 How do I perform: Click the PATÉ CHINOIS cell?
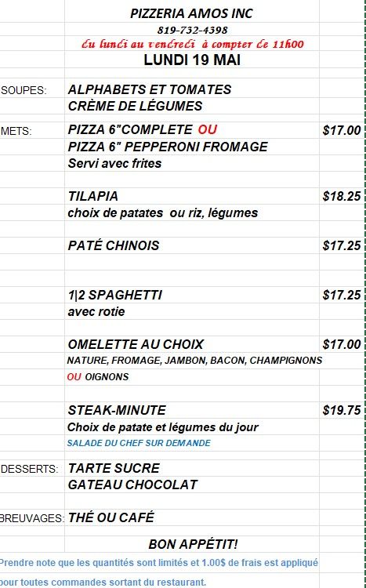(x=192, y=245)
